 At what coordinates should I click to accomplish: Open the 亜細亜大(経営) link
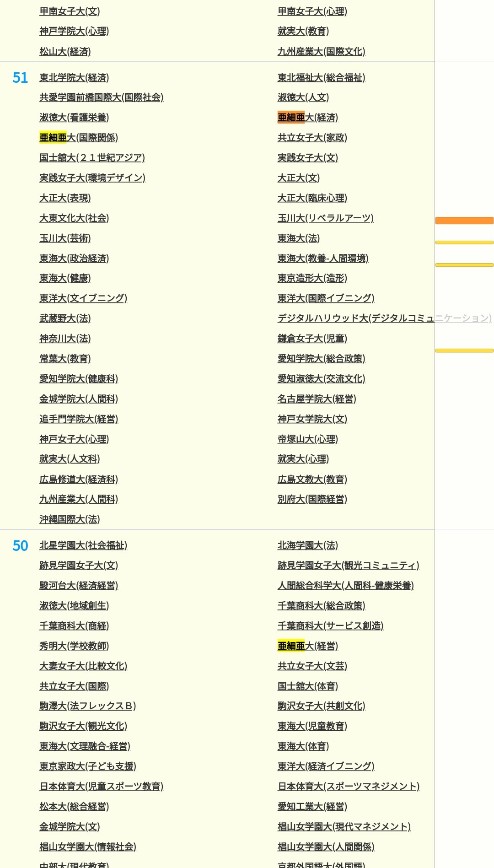coord(307,646)
